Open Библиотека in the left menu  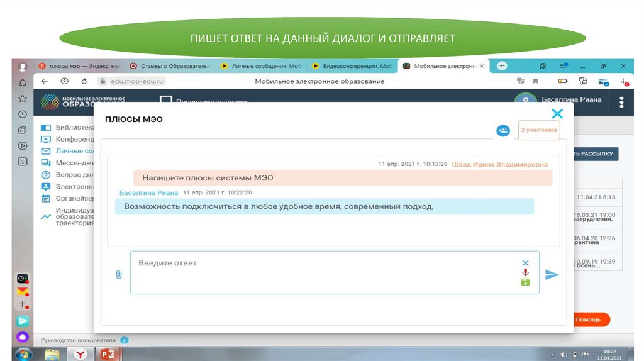[67, 127]
